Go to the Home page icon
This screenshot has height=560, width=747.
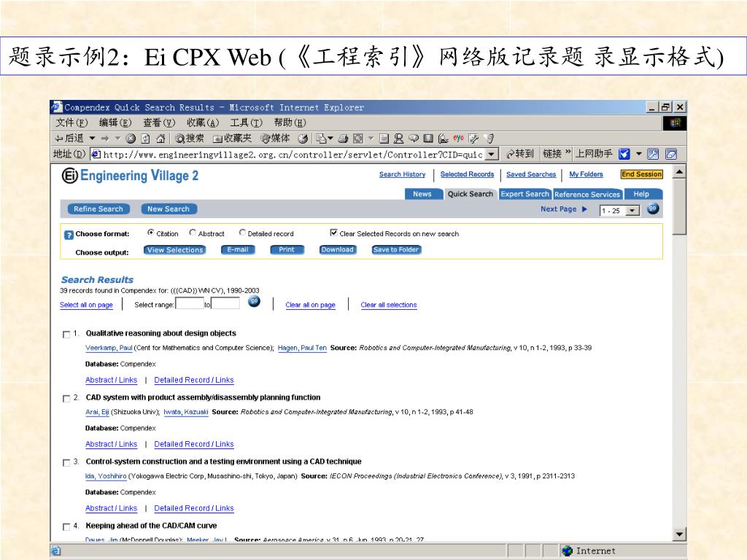click(160, 139)
